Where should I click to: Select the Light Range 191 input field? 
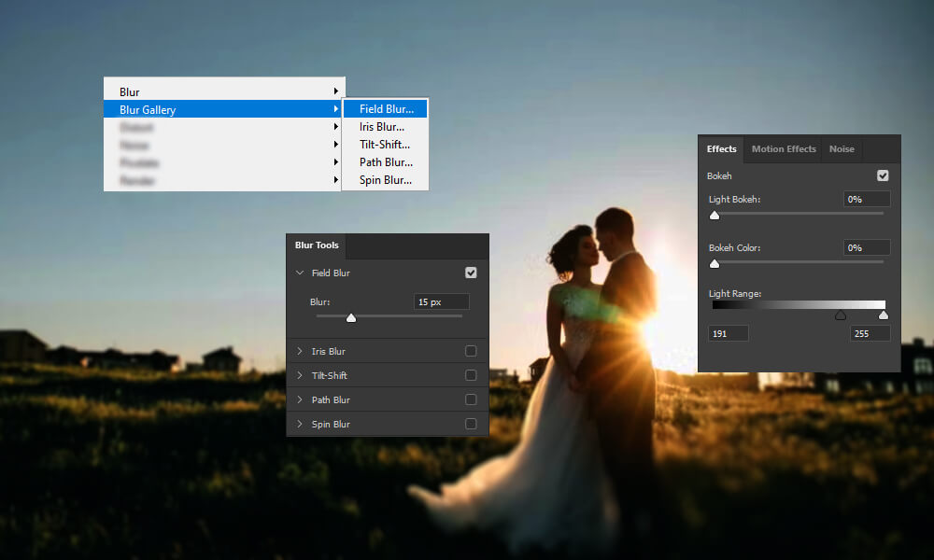pos(728,332)
